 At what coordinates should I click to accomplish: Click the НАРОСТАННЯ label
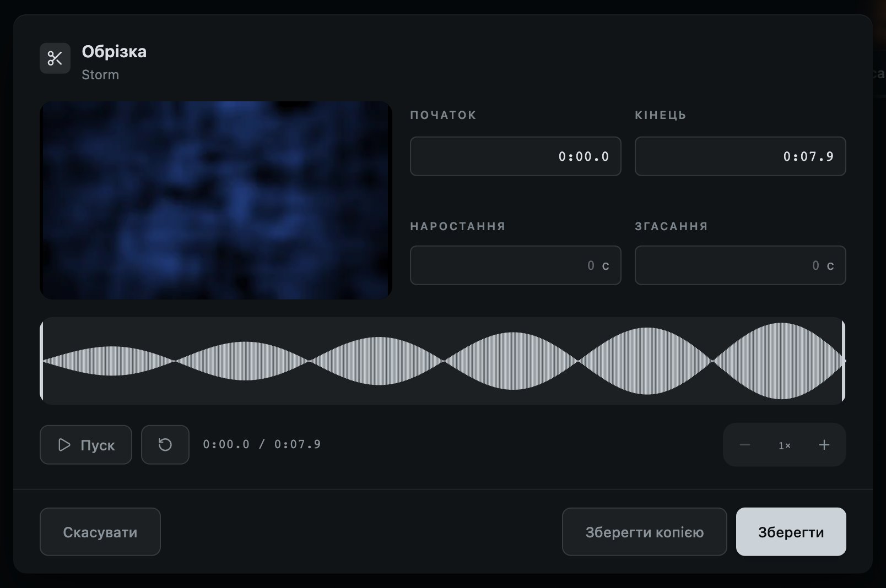click(x=458, y=226)
